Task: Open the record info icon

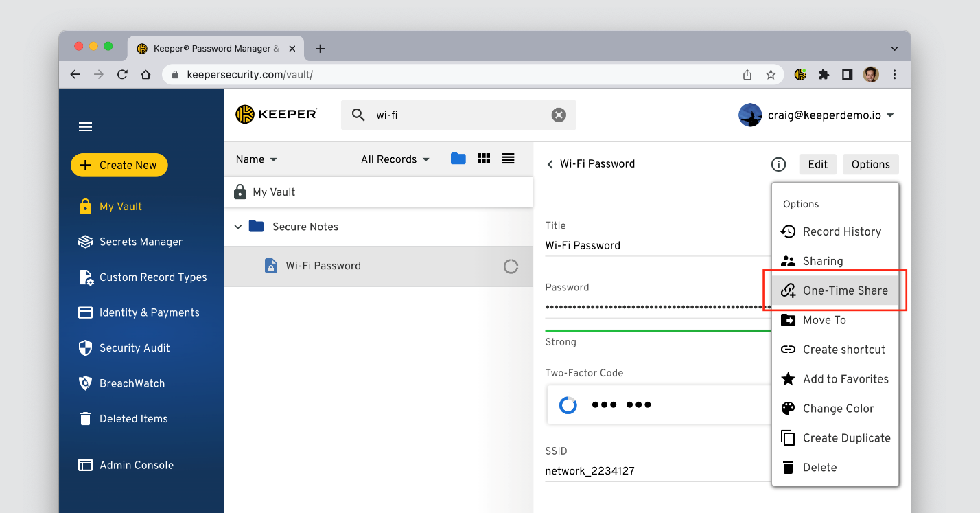Action: (778, 164)
